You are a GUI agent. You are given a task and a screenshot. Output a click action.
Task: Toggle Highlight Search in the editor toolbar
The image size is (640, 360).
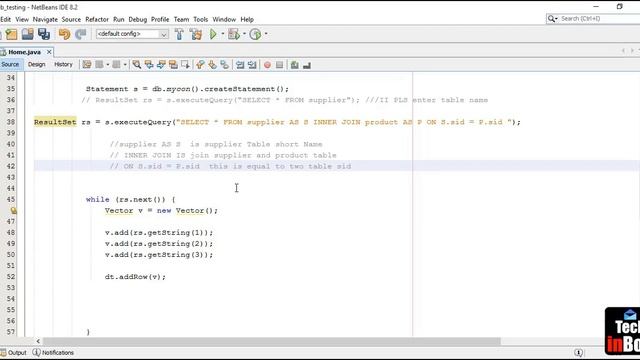pos(173,65)
